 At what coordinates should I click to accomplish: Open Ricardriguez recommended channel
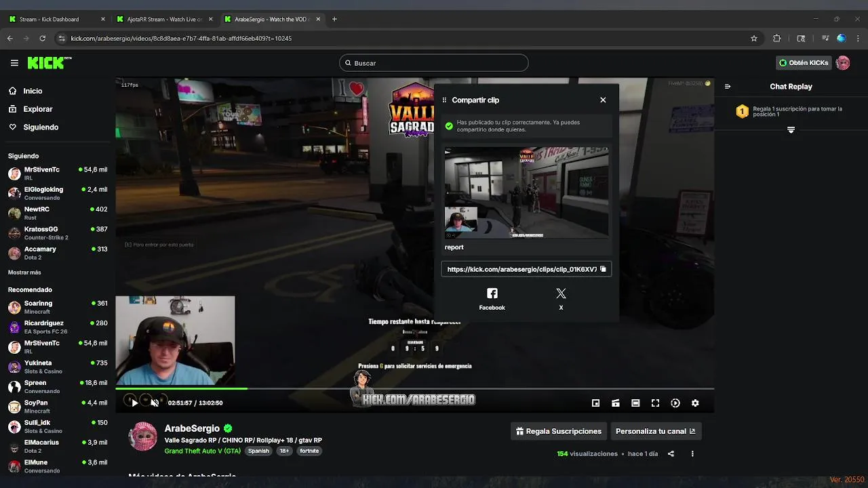pos(58,327)
